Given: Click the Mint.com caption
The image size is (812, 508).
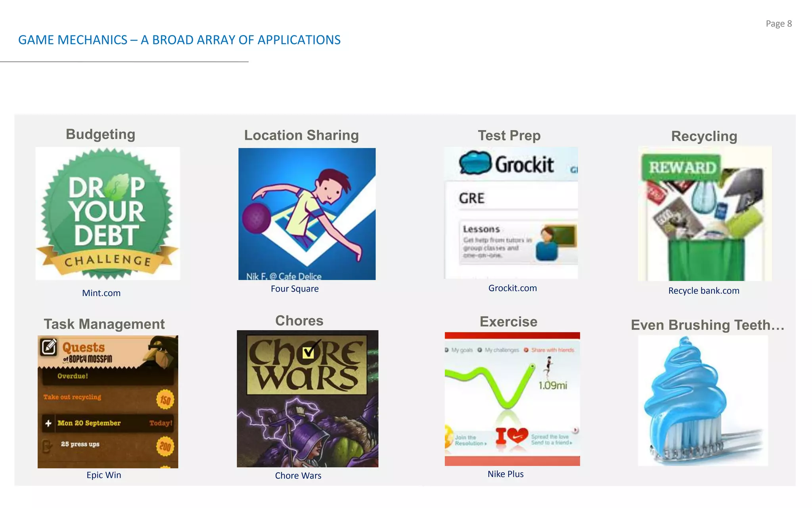Looking at the screenshot, I should pyautogui.click(x=101, y=293).
